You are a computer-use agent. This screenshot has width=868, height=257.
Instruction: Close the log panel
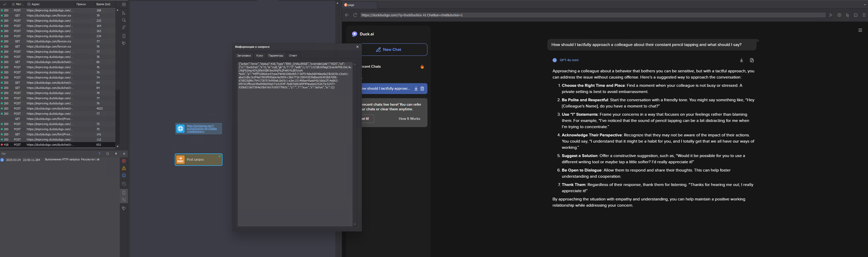[124, 154]
